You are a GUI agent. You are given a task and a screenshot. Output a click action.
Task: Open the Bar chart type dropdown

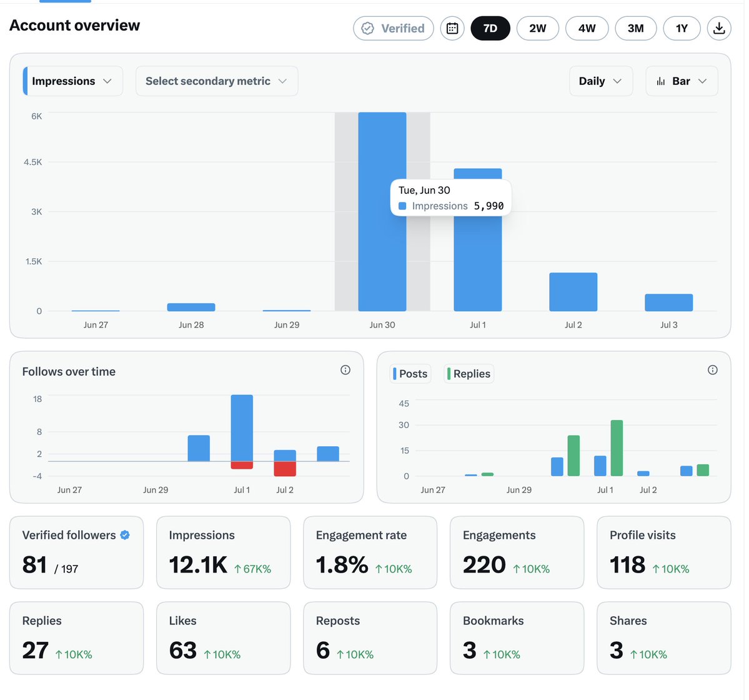(x=682, y=81)
